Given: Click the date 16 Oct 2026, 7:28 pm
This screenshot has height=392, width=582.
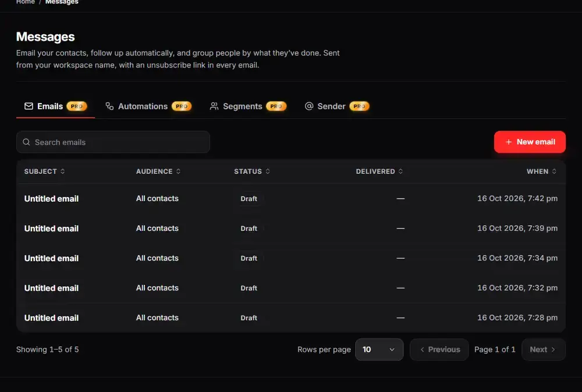Looking at the screenshot, I should tap(517, 318).
